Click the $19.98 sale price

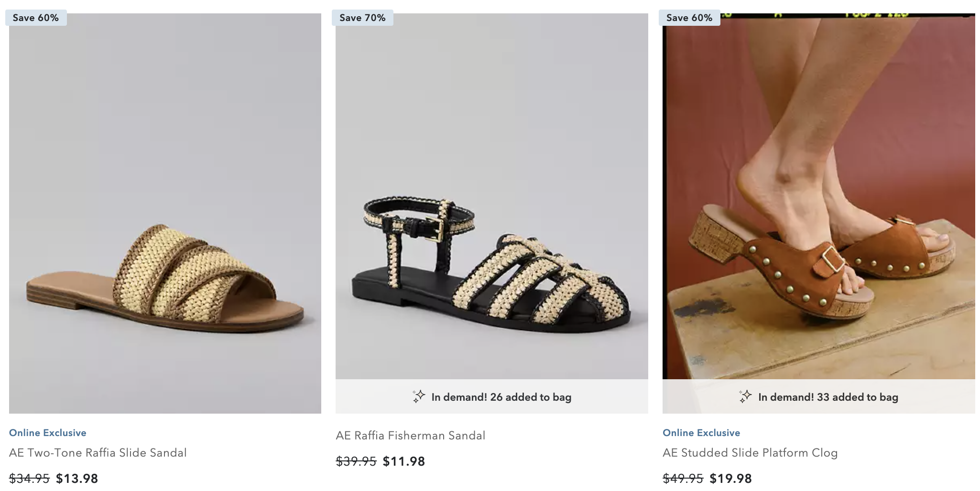tap(730, 478)
